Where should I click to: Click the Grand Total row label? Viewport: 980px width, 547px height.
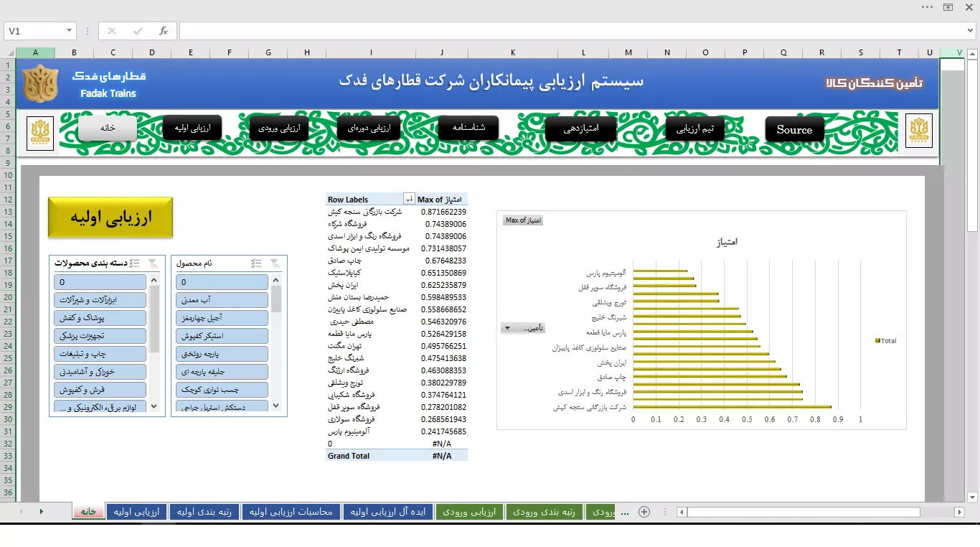349,456
